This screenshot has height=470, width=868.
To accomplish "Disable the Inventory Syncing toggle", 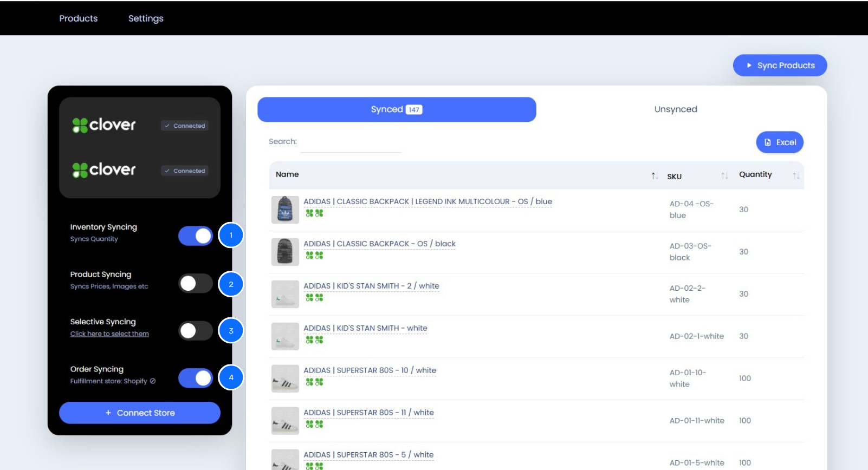I will click(x=196, y=236).
